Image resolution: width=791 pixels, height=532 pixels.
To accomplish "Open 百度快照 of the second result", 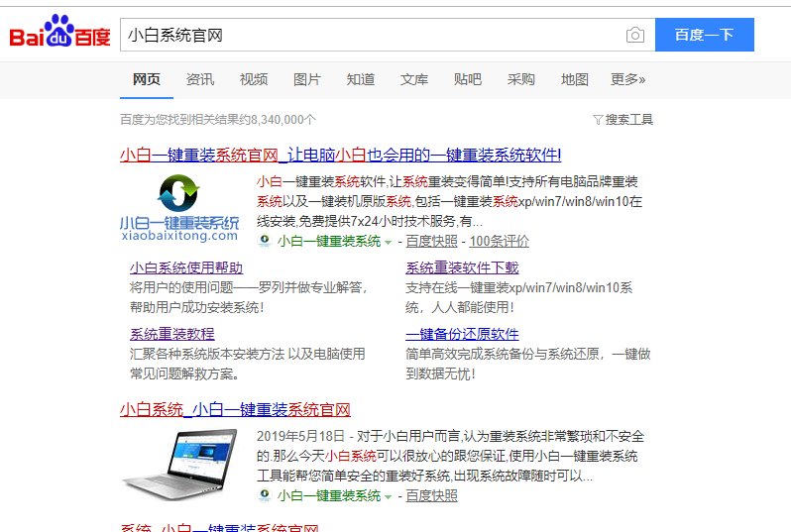I will [431, 495].
